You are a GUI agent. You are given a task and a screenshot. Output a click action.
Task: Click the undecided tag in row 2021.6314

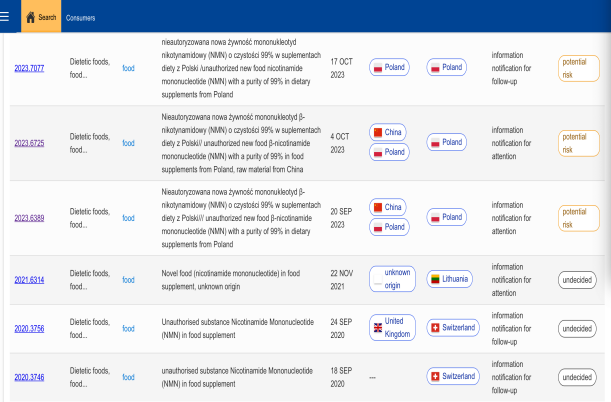(x=577, y=279)
